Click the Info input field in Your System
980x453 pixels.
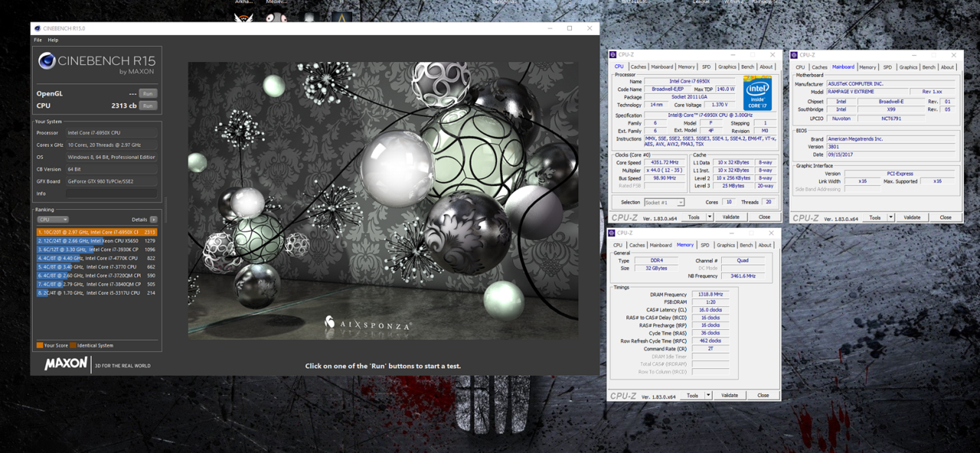pyautogui.click(x=111, y=194)
